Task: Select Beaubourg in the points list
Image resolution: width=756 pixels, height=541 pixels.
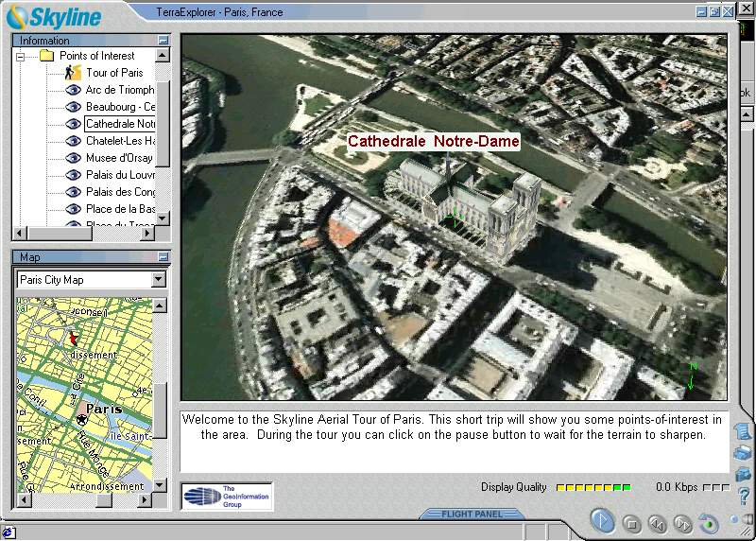Action: click(x=120, y=107)
